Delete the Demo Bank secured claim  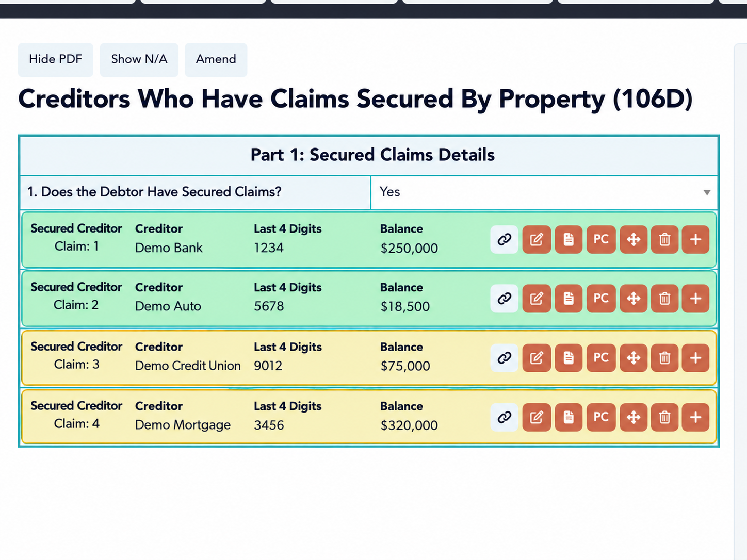(664, 239)
